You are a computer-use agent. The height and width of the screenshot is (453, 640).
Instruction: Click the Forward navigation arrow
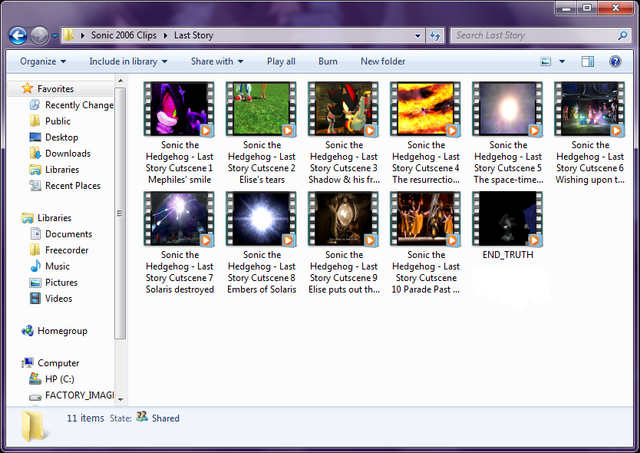click(40, 36)
